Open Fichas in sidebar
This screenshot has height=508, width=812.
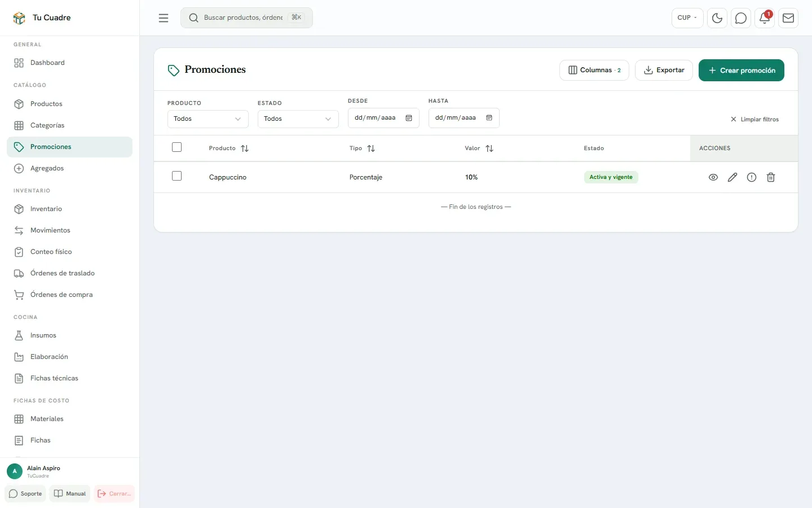tap(69, 440)
